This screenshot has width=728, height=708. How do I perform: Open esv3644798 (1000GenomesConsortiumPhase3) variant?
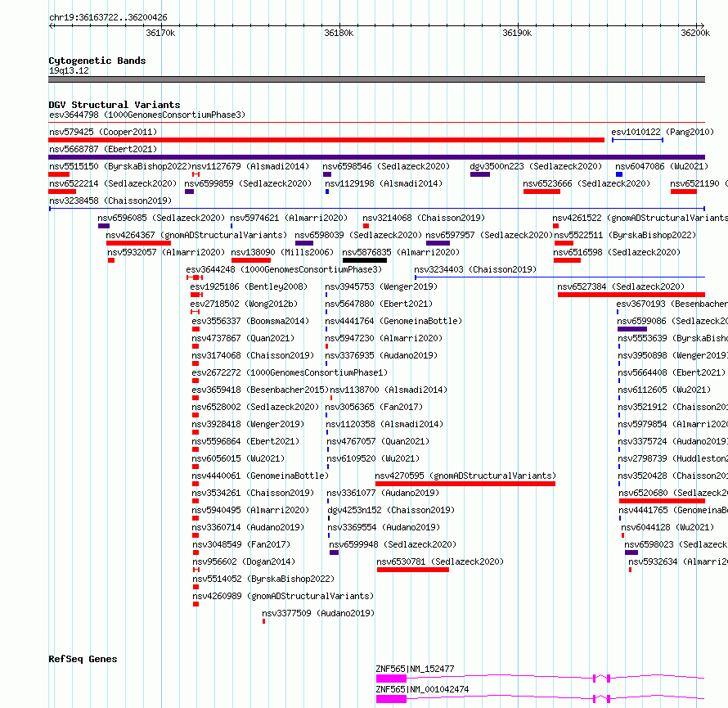(147, 115)
